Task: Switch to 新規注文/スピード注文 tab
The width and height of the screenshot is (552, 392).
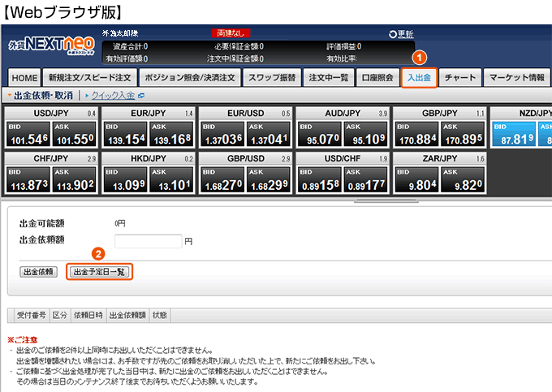Action: 88,78
